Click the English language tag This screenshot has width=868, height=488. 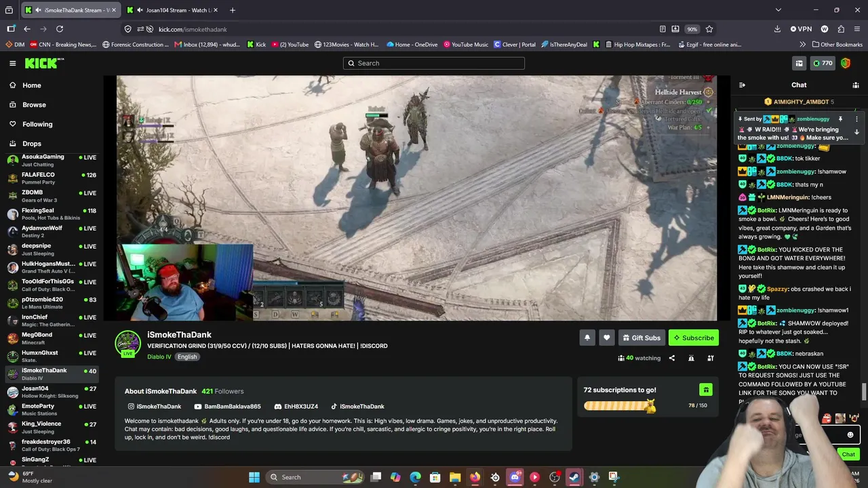point(187,357)
